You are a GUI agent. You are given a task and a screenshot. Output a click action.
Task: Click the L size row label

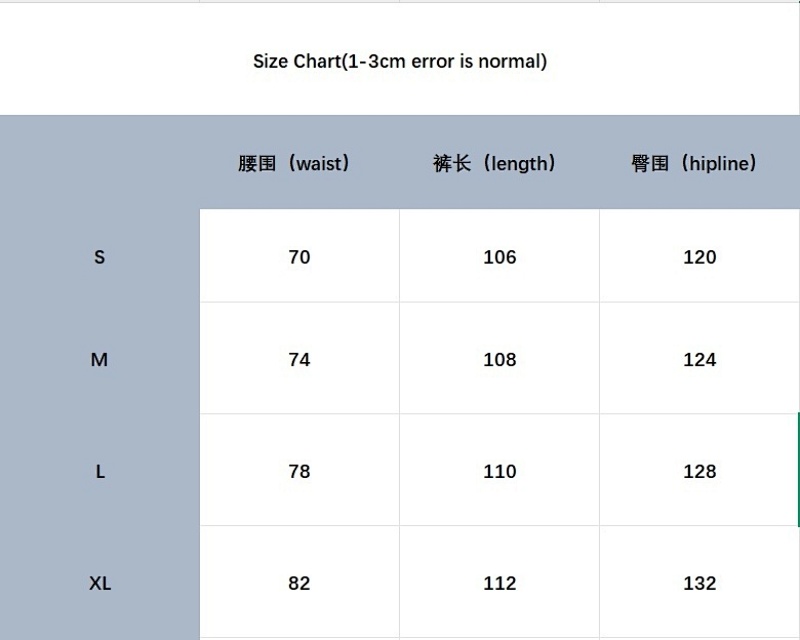pyautogui.click(x=100, y=471)
